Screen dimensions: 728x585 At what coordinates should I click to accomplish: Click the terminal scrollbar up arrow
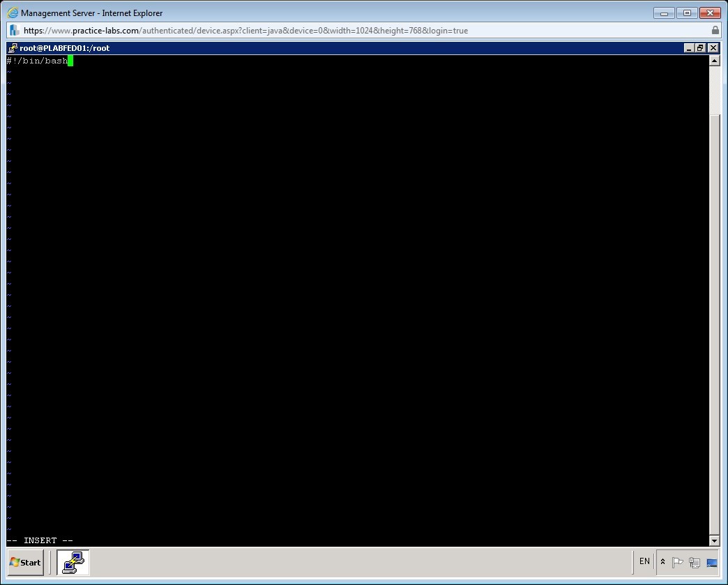(x=715, y=59)
